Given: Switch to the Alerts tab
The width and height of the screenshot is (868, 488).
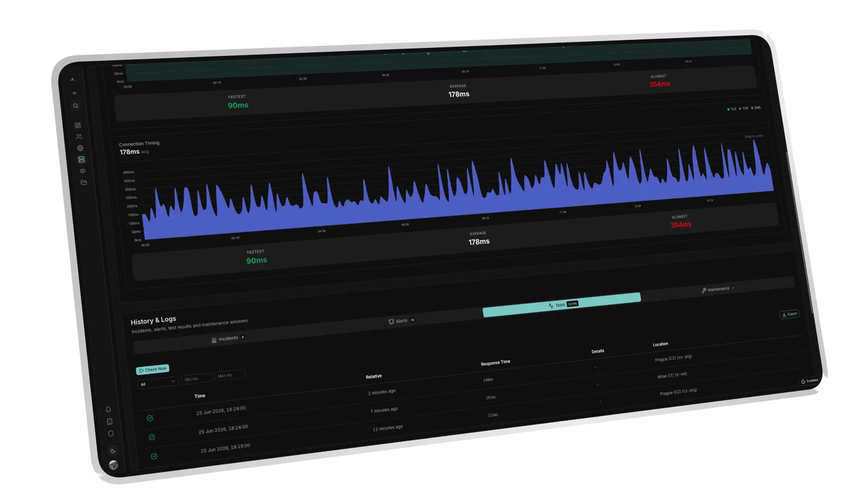Looking at the screenshot, I should click(x=402, y=321).
